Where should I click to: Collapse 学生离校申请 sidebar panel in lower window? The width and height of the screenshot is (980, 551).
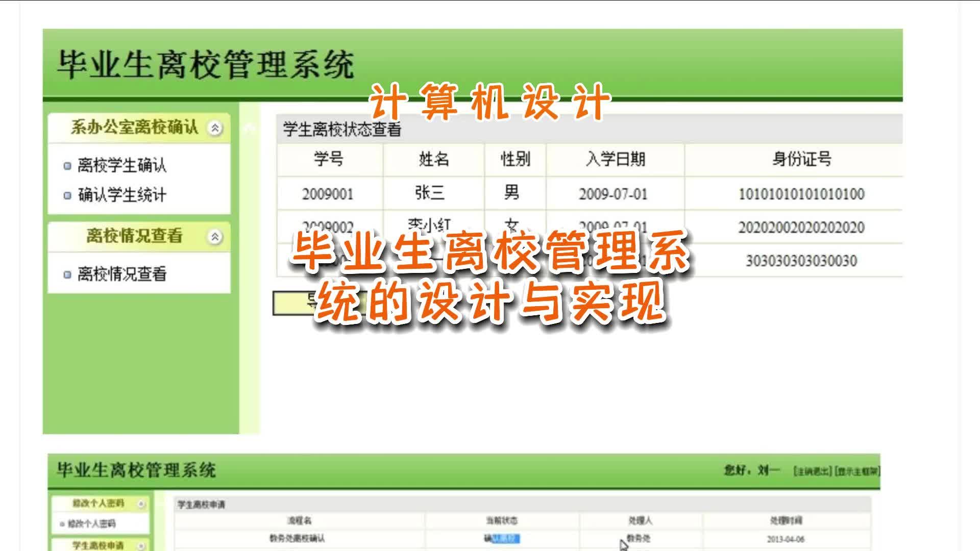141,545
